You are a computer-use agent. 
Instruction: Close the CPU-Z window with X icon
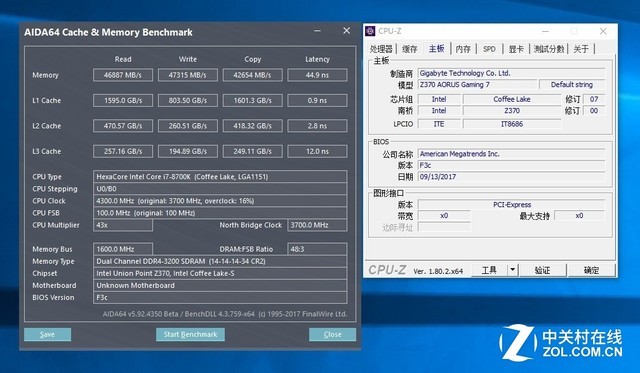click(603, 31)
